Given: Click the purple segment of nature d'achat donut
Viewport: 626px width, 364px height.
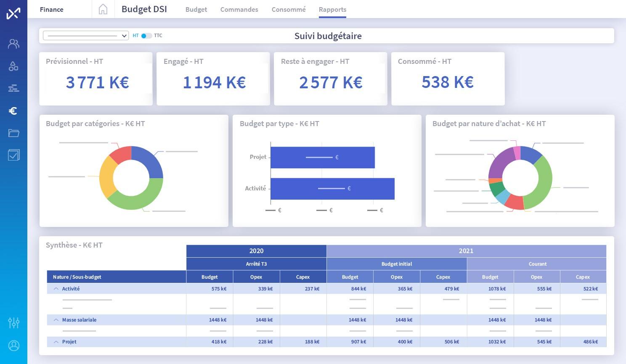Looking at the screenshot, I should (501, 162).
